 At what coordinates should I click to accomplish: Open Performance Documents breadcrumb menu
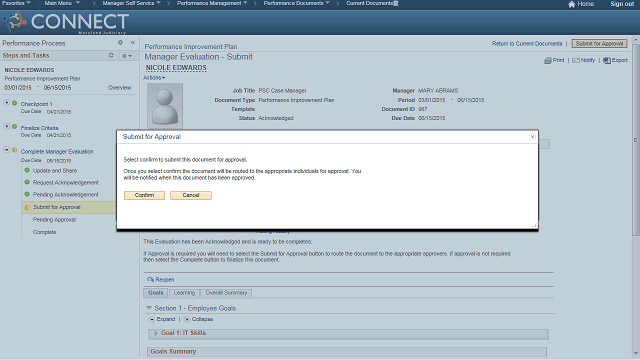296,3
